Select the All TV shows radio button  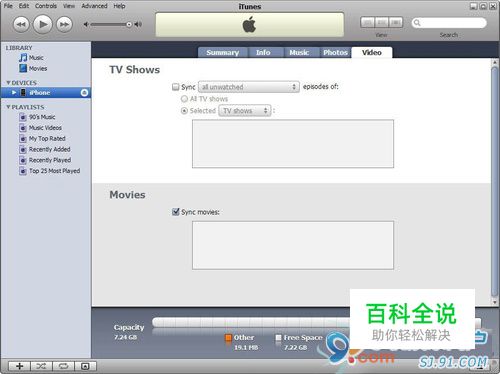[184, 99]
